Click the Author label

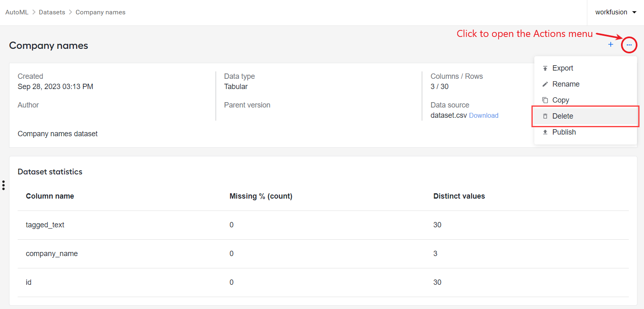tap(28, 105)
